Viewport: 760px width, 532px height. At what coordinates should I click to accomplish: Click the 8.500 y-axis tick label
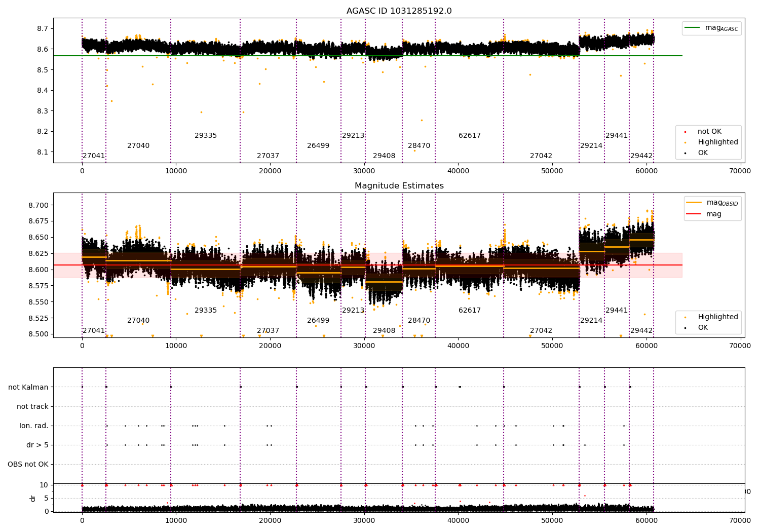point(39,334)
